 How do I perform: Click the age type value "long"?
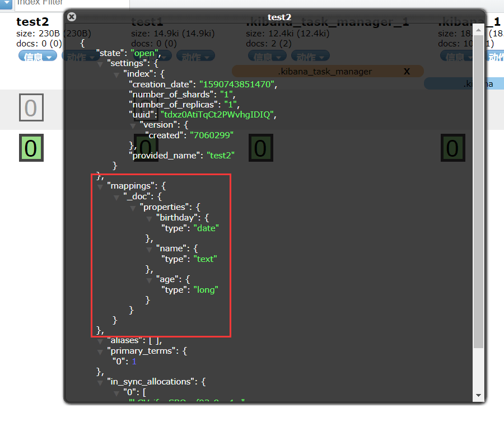206,290
